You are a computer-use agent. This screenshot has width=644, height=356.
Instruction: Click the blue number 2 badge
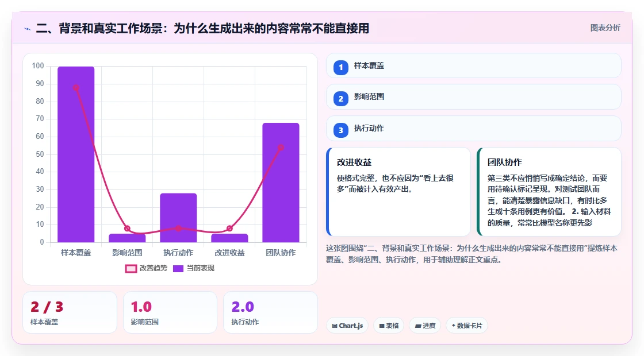340,99
